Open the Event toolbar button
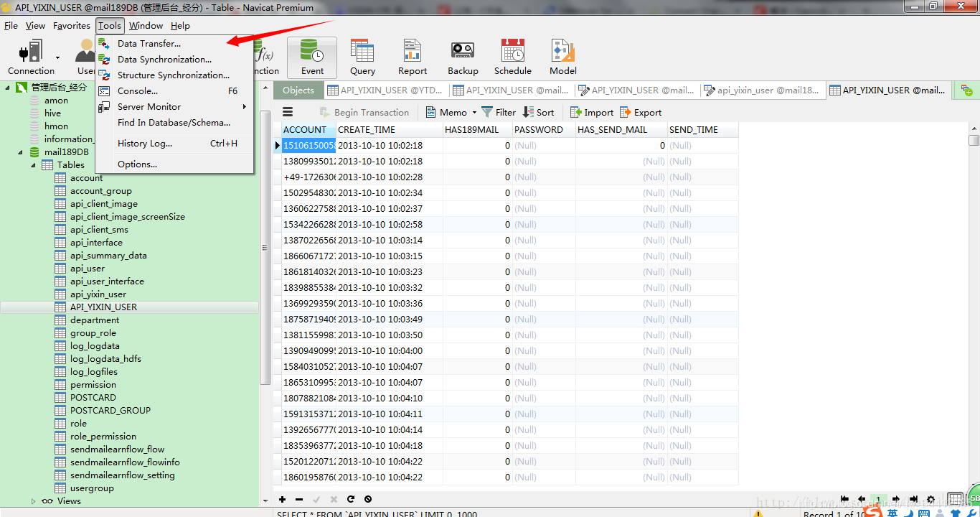 pos(312,57)
